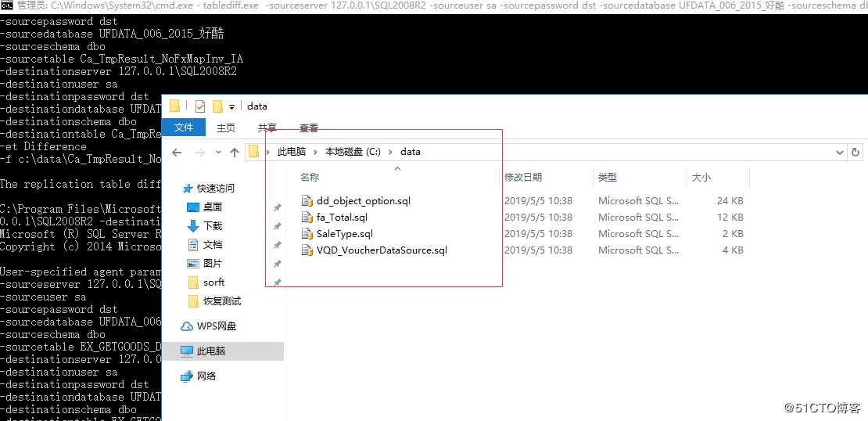This screenshot has height=421, width=868.
Task: Select fa_Total.sql file
Action: point(342,217)
